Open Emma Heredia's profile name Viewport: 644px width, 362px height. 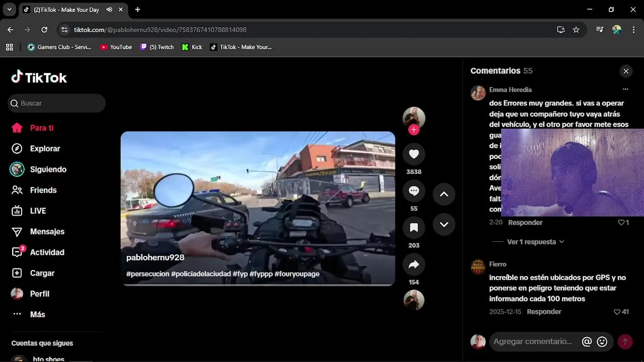(x=510, y=89)
